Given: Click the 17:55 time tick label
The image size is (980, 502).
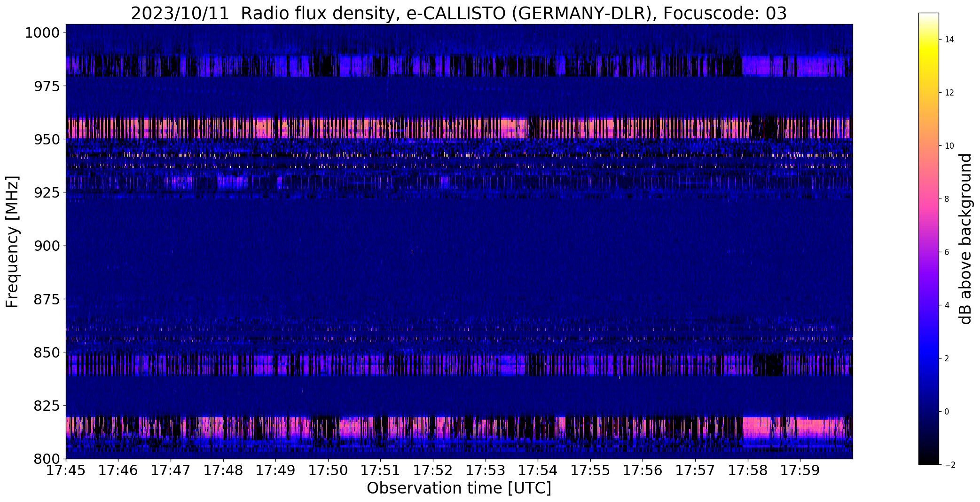Looking at the screenshot, I should click(590, 470).
